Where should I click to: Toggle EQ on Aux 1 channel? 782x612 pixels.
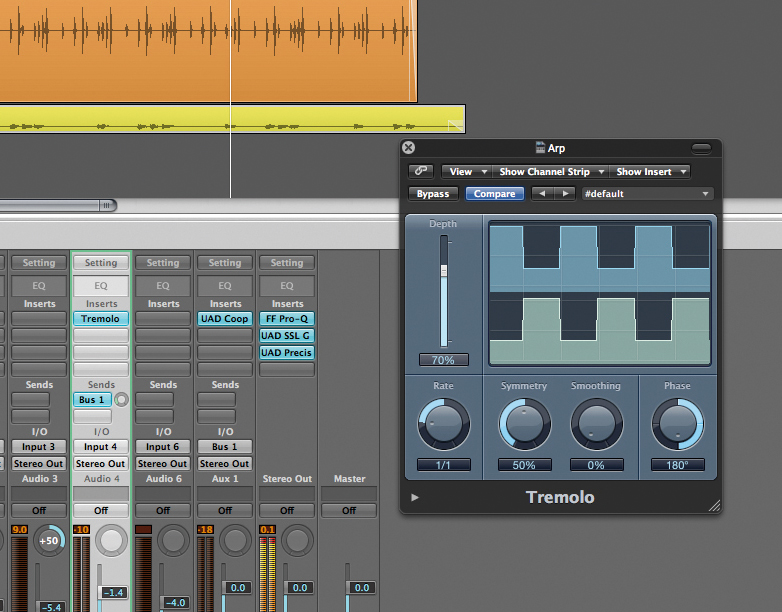click(x=225, y=286)
